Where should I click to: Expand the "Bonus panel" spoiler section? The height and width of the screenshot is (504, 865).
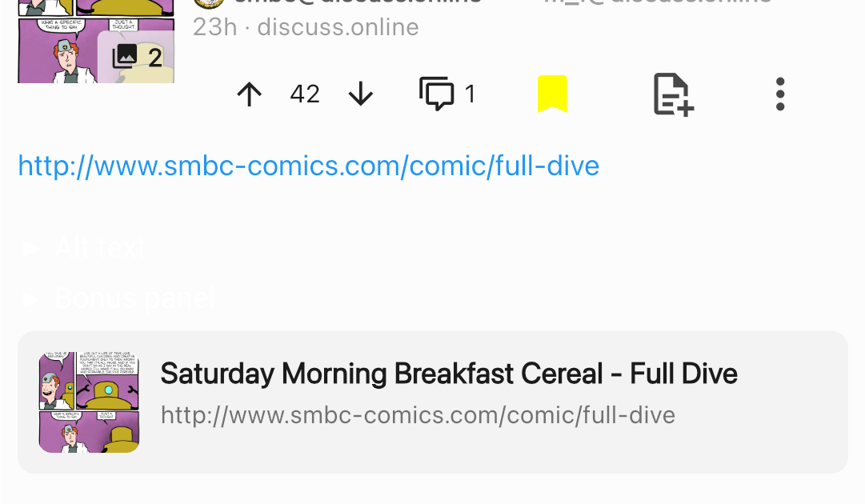134,298
